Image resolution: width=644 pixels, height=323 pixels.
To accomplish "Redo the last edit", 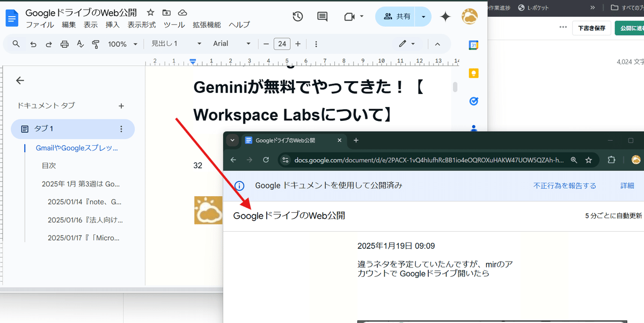I will [49, 44].
